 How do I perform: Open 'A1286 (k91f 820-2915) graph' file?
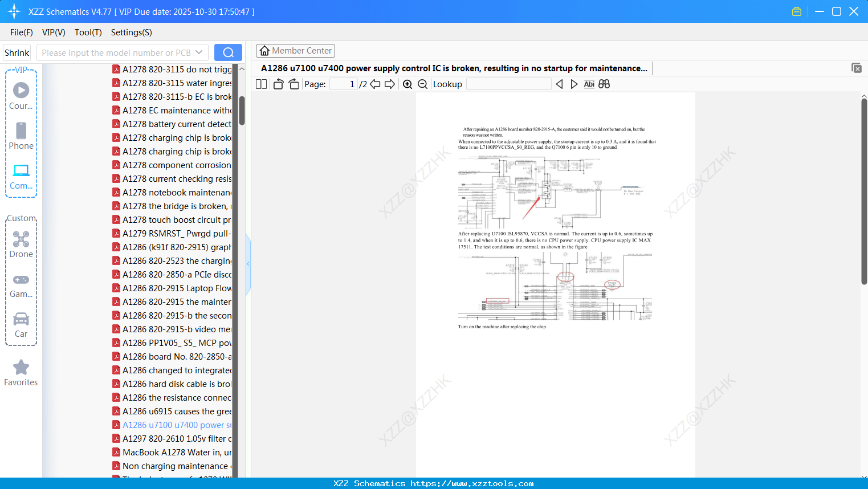172,247
